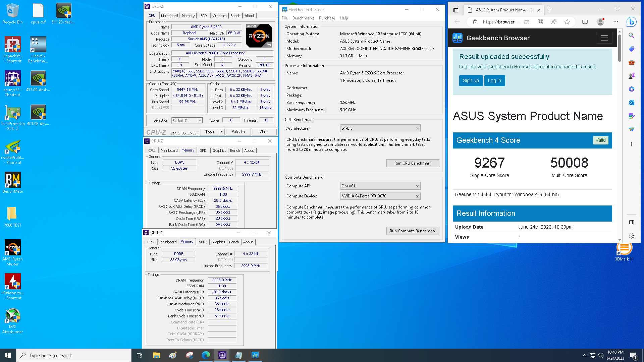Open the CPU-Z Tools dropdown arrow

click(222, 132)
